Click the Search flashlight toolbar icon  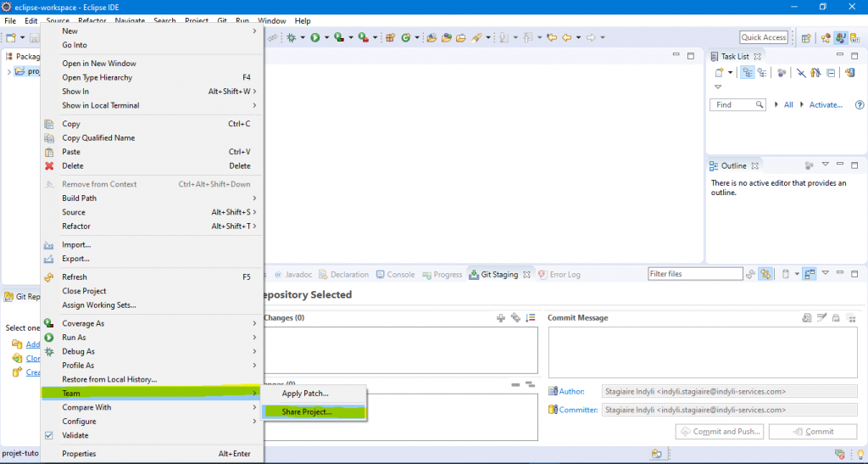pos(476,37)
